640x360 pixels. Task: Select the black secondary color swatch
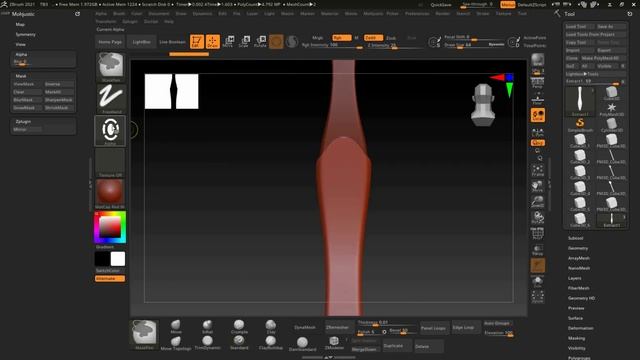click(102, 259)
